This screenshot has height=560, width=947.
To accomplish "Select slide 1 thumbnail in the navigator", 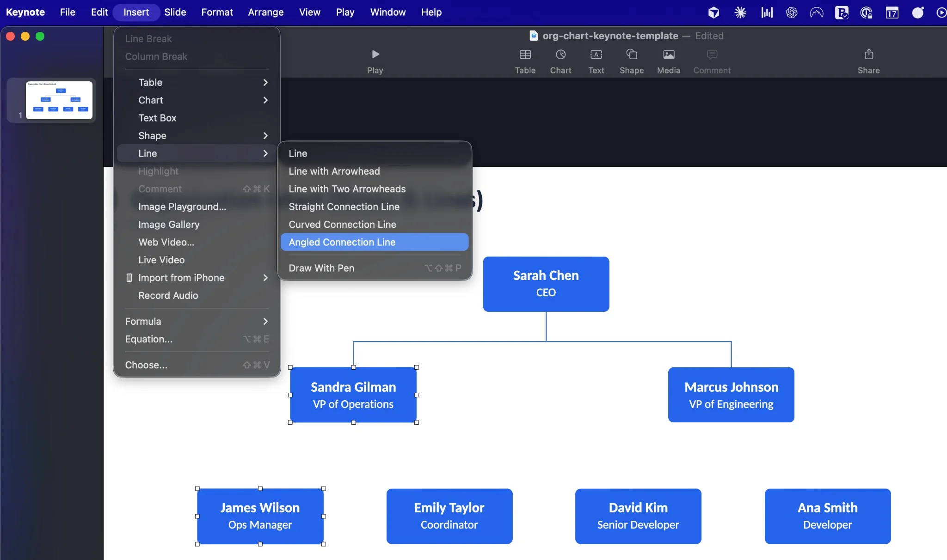I will 59,100.
